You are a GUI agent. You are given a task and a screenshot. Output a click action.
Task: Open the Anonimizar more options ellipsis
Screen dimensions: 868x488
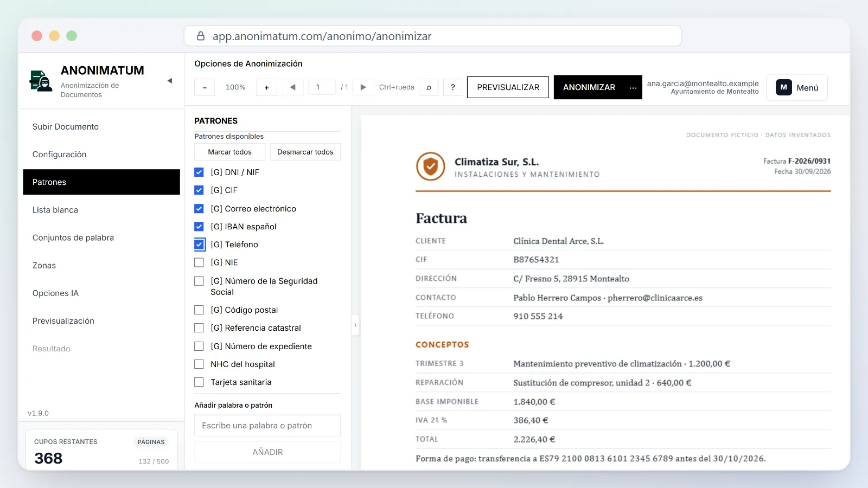pos(633,87)
